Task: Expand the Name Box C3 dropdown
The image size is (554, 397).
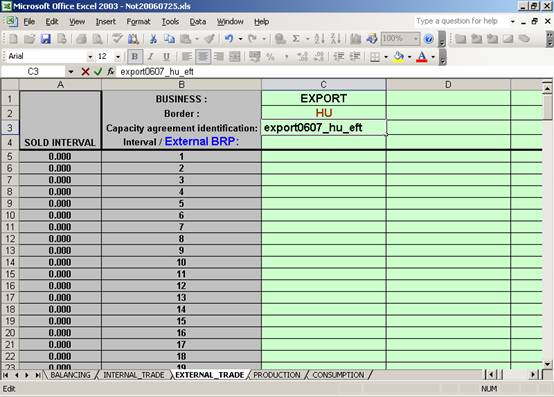Action: click(71, 72)
